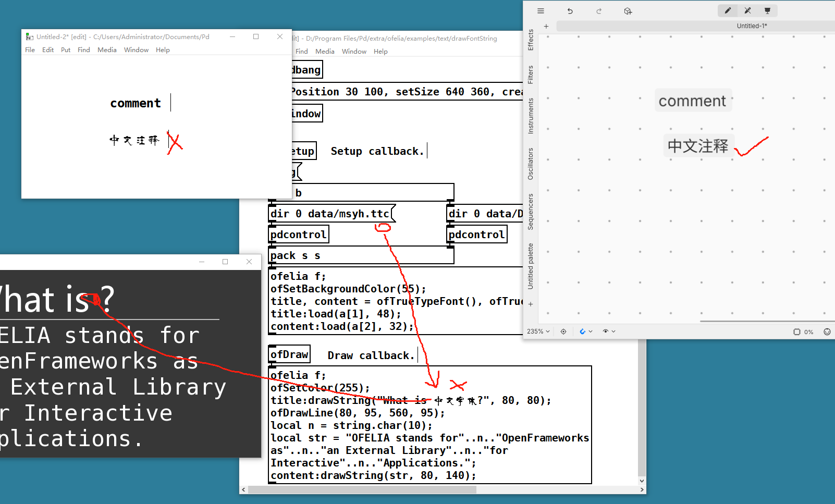Image resolution: width=835 pixels, height=504 pixels.
Task: Click scroll right arrow in drawFontString window
Action: coord(642,490)
